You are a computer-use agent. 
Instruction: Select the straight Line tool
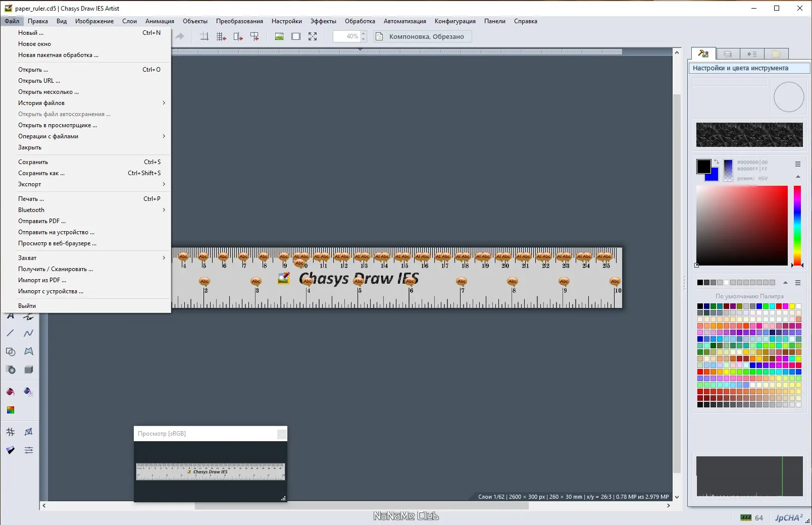11,333
